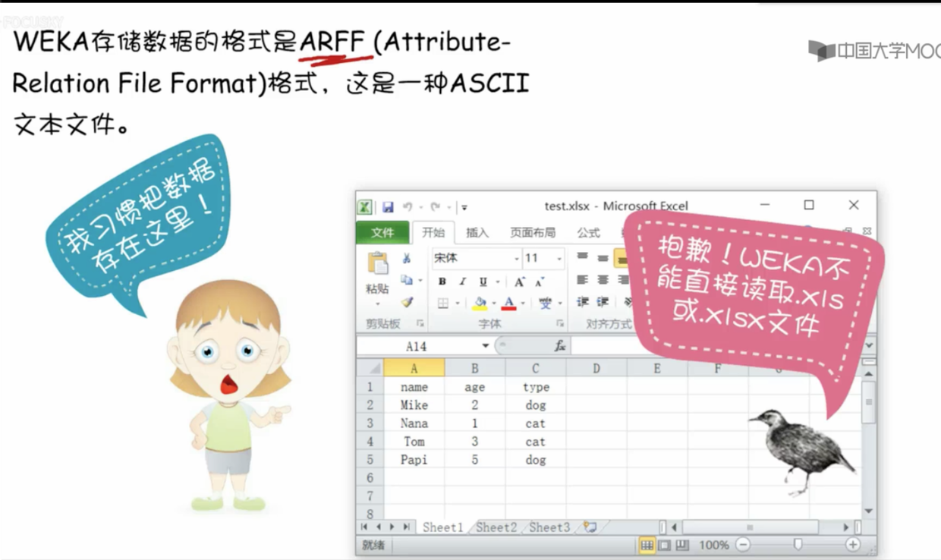Switch to Normal view in status bar

tap(647, 545)
